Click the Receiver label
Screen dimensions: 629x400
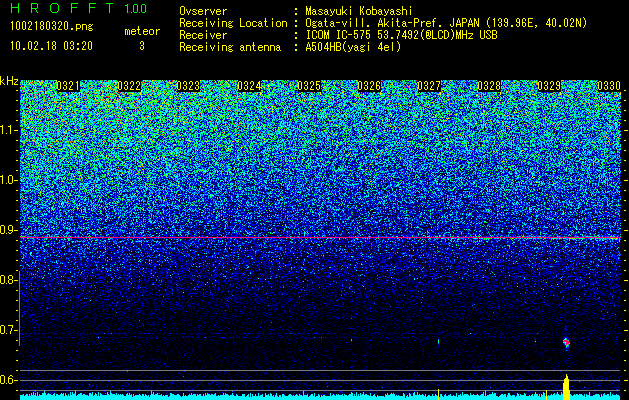[x=203, y=35]
